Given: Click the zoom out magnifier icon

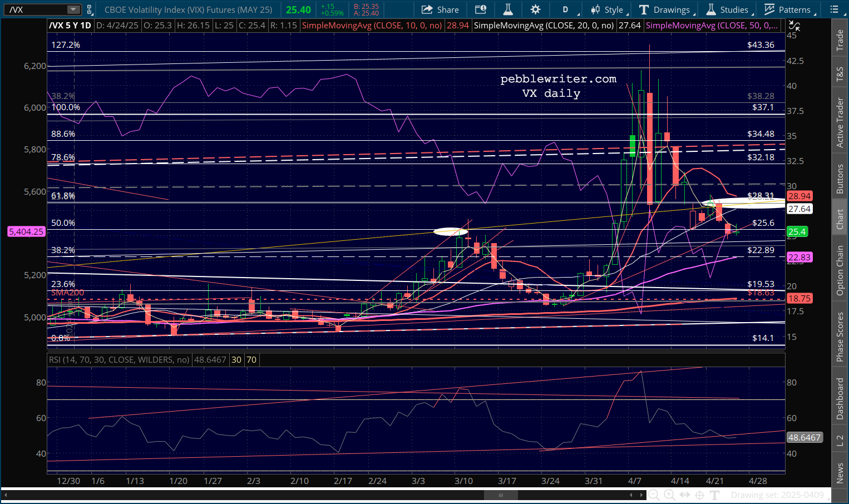Looking at the screenshot, I should 654,495.
